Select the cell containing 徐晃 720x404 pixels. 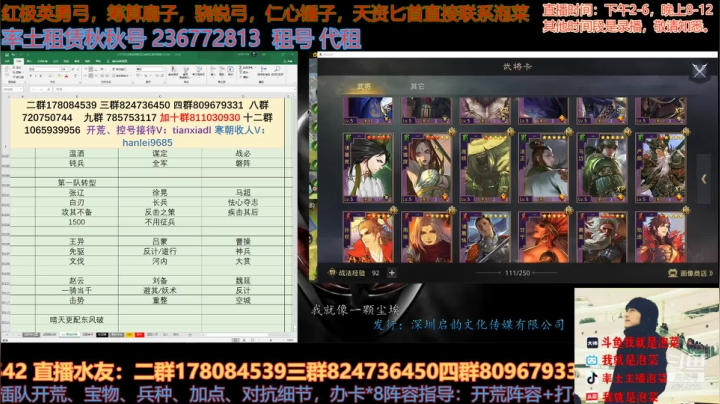pyautogui.click(x=160, y=192)
